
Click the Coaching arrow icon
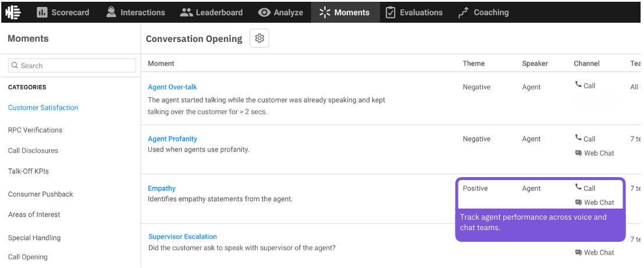pos(463,12)
